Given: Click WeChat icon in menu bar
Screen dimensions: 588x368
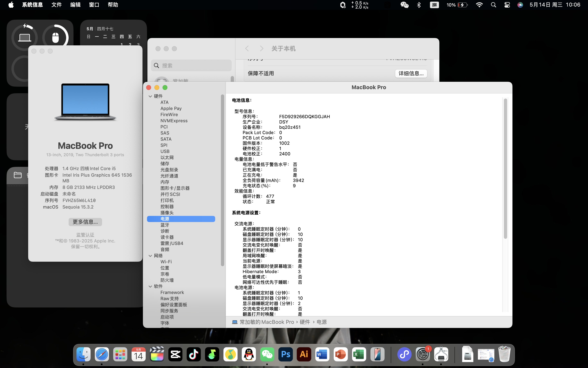Looking at the screenshot, I should 404,5.
